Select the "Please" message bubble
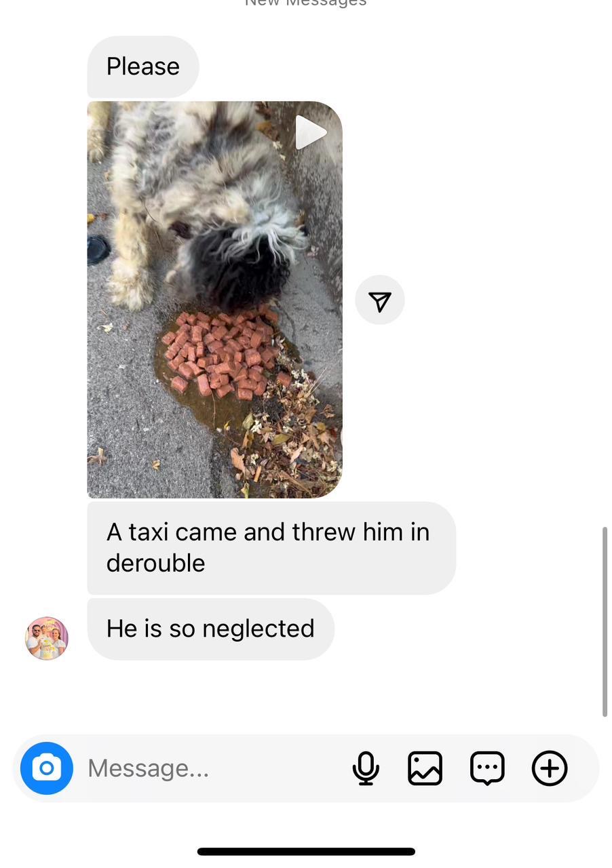Screen dimensions: 612x868 coord(143,66)
